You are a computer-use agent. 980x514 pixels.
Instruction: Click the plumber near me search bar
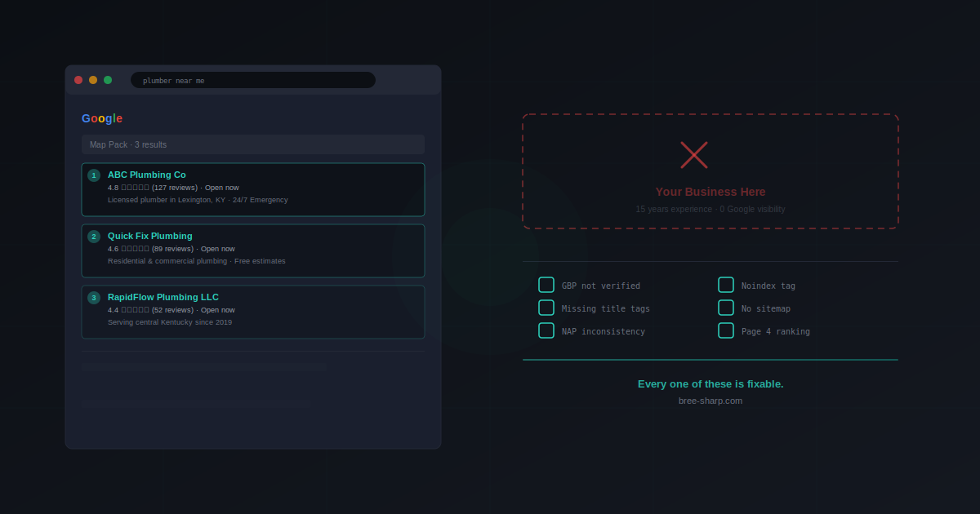coord(253,80)
